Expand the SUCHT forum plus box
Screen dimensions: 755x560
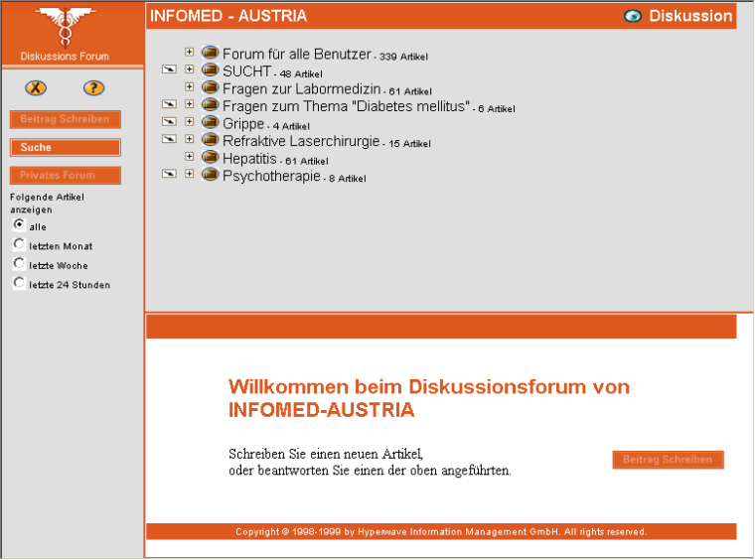click(189, 70)
